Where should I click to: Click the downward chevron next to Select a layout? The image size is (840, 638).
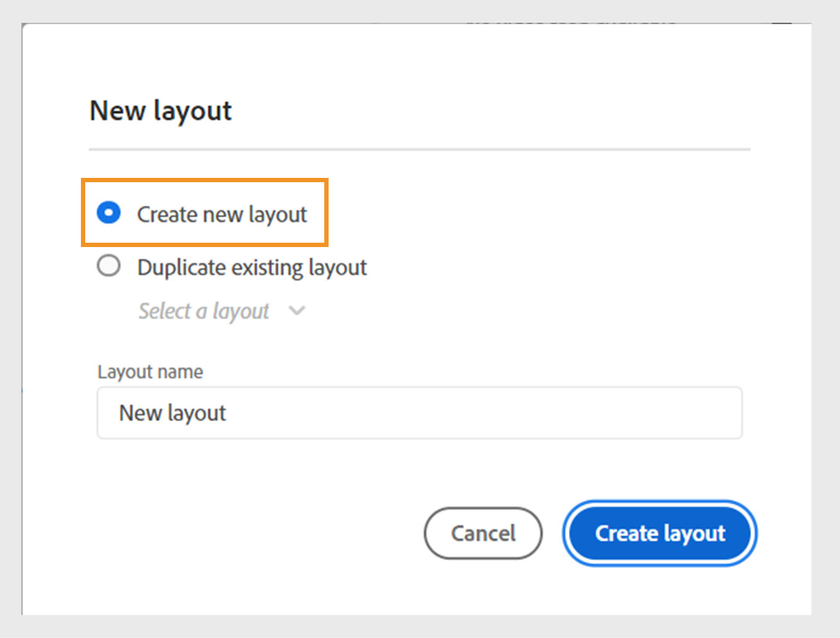pos(296,311)
